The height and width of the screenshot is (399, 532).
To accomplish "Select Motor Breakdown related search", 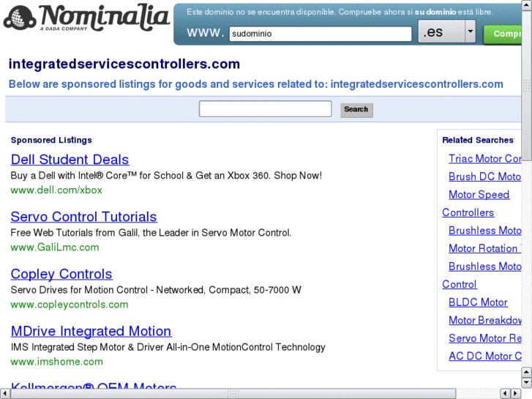I will [485, 320].
